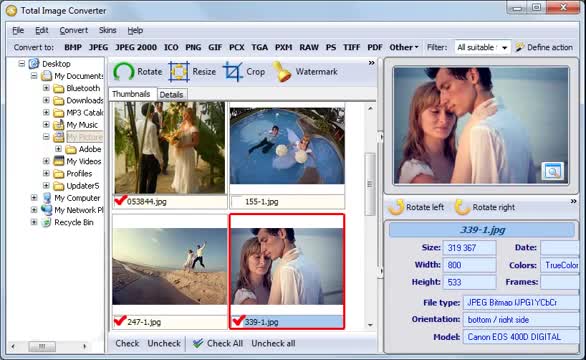Convert to BMP format
The height and width of the screenshot is (360, 586).
point(73,47)
